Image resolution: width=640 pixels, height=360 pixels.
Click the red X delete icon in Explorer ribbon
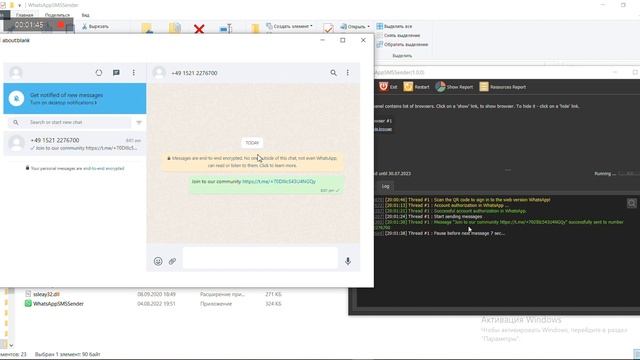199,29
